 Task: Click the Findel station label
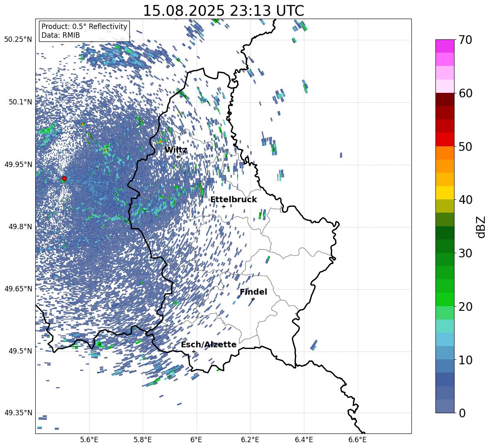(x=253, y=292)
